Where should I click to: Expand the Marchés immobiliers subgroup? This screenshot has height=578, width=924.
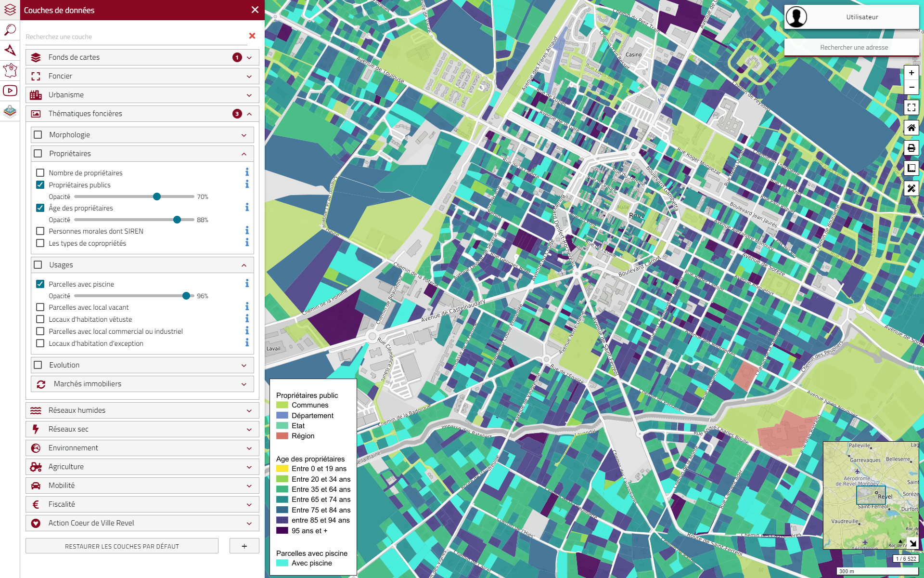pyautogui.click(x=142, y=384)
